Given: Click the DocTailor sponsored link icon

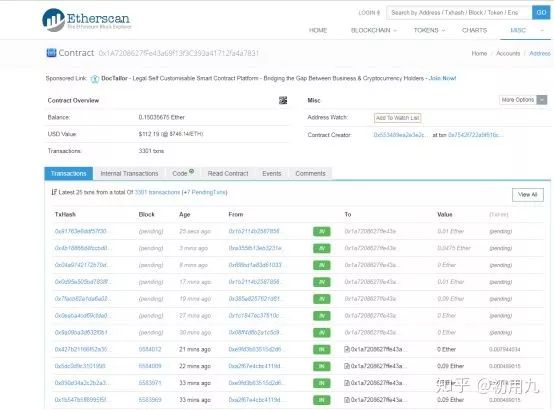Looking at the screenshot, I should [x=94, y=79].
